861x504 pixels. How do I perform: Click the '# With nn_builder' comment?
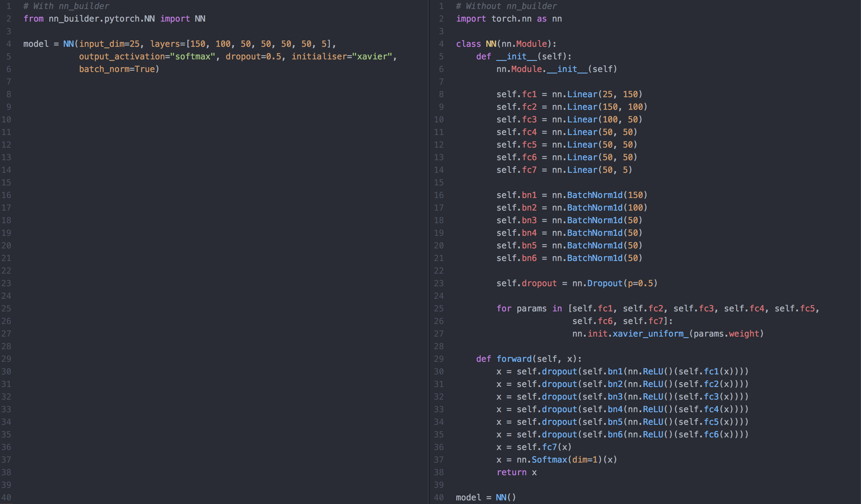pos(66,6)
